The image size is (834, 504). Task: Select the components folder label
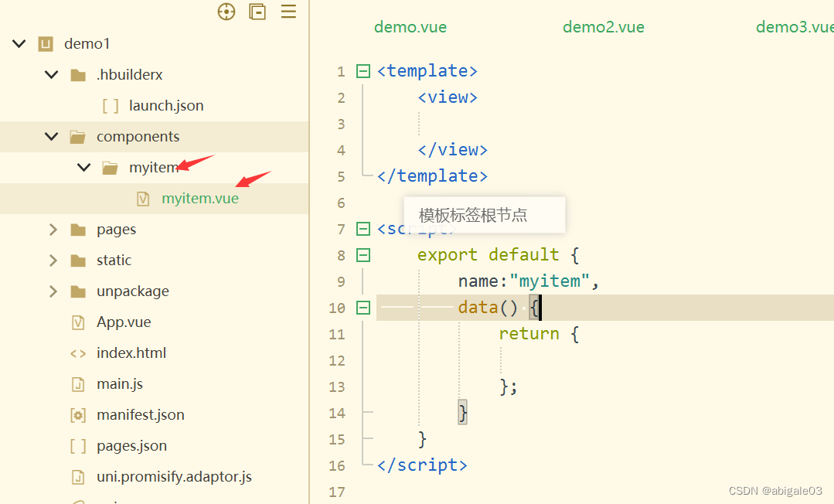point(138,137)
